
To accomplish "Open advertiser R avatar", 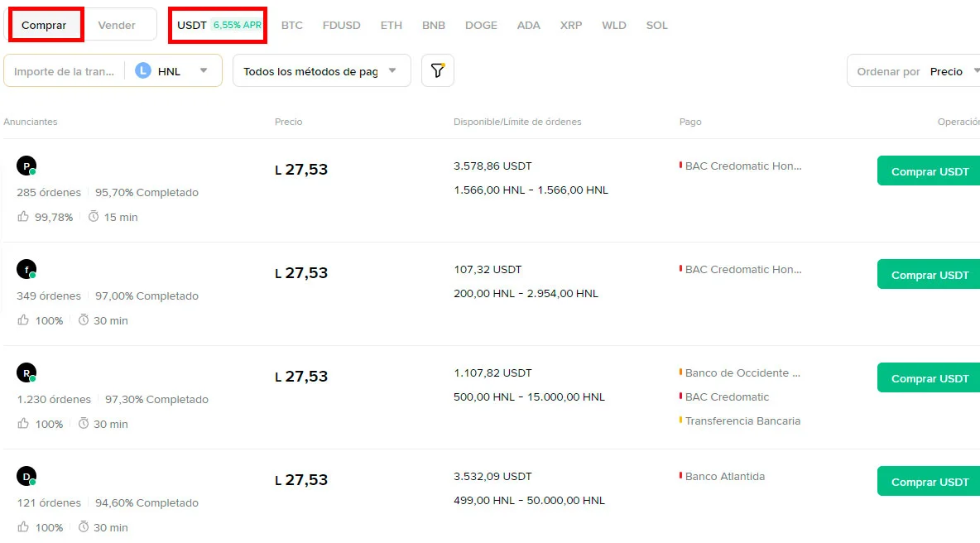I will (26, 373).
